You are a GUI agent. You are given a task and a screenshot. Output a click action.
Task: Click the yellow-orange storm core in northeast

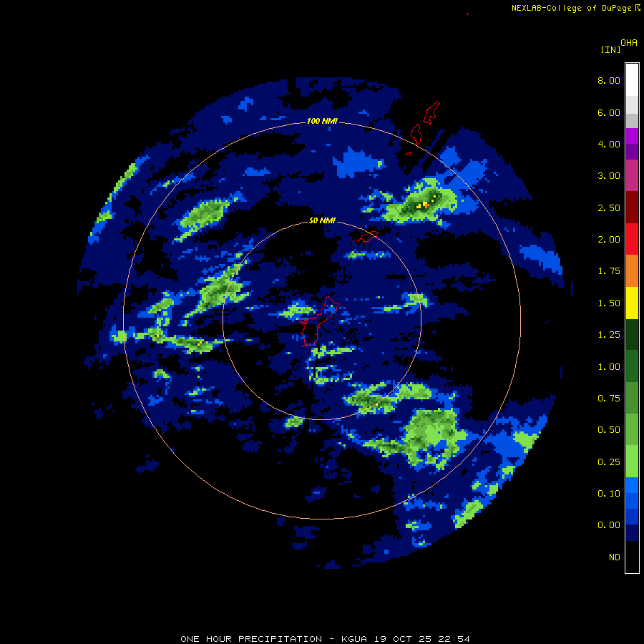[x=426, y=204]
